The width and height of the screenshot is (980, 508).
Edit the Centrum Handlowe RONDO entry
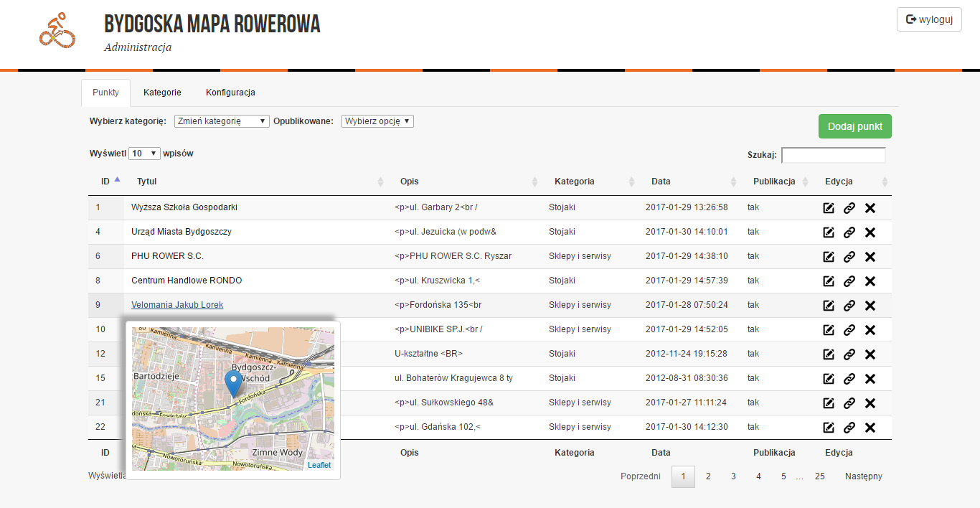829,281
